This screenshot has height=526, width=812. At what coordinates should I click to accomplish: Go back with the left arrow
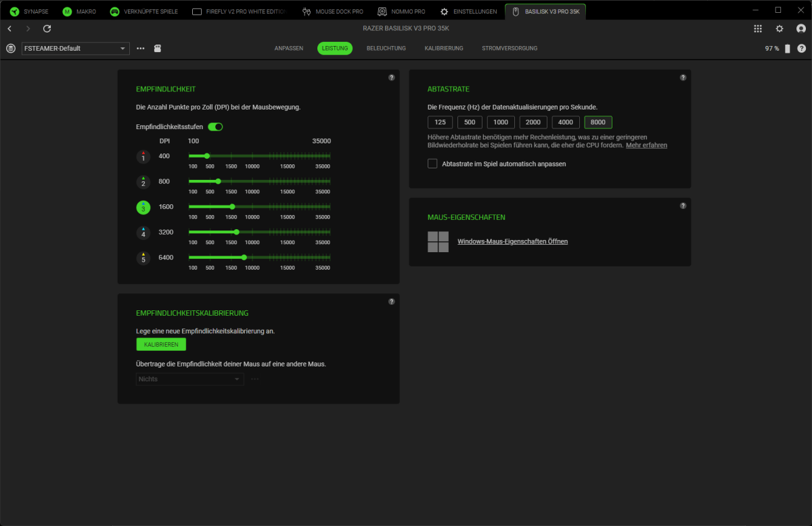coord(9,28)
